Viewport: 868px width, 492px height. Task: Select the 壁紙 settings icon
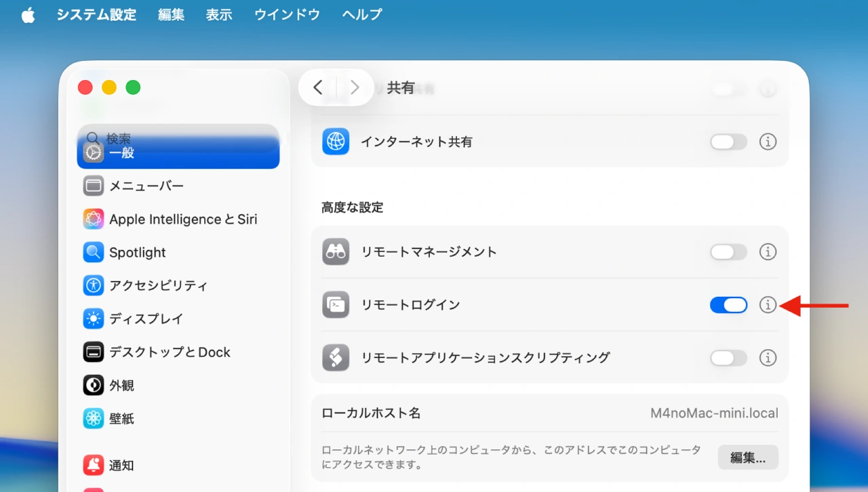click(93, 418)
